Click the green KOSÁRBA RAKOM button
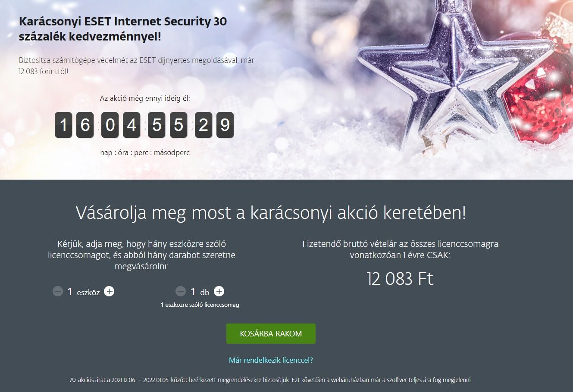The width and height of the screenshot is (573, 392). click(271, 333)
